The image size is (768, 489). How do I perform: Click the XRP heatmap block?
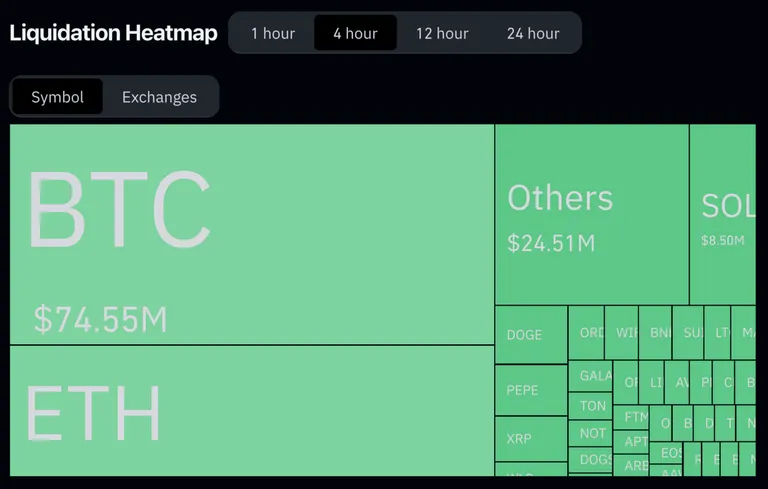531,439
